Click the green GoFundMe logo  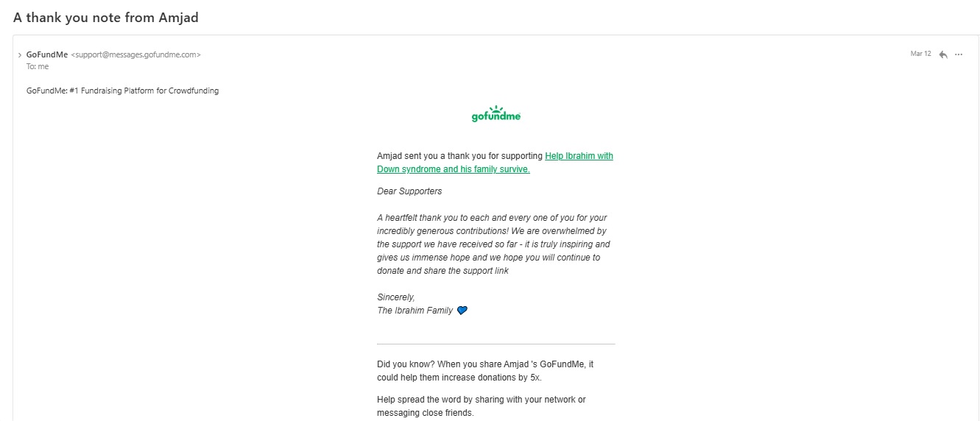pos(496,115)
